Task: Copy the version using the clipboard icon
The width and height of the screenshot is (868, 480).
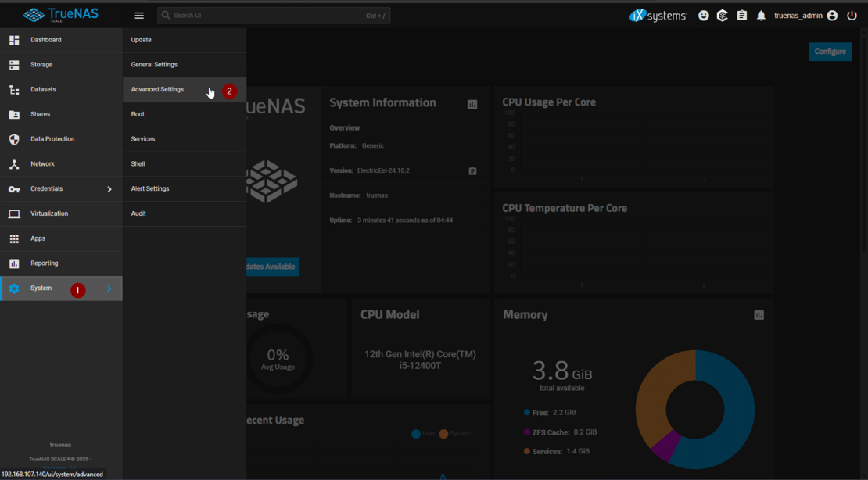Action: pos(472,170)
